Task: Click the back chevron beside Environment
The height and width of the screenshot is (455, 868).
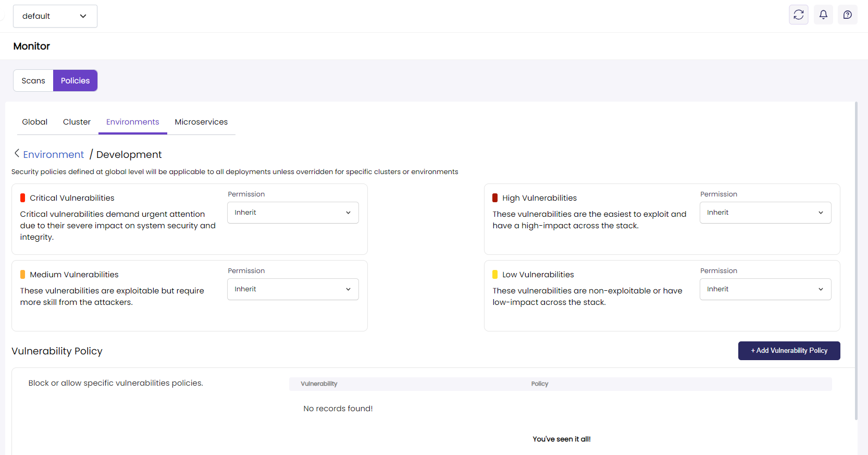Action: (17, 153)
